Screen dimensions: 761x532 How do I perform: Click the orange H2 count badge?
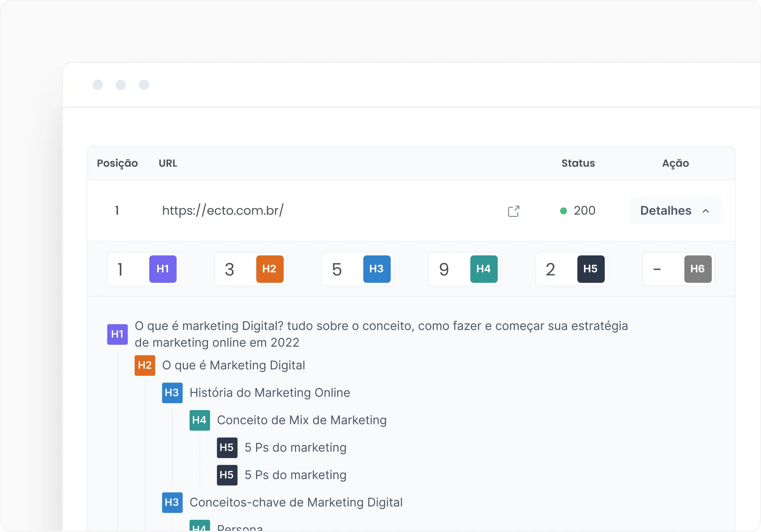coord(269,269)
